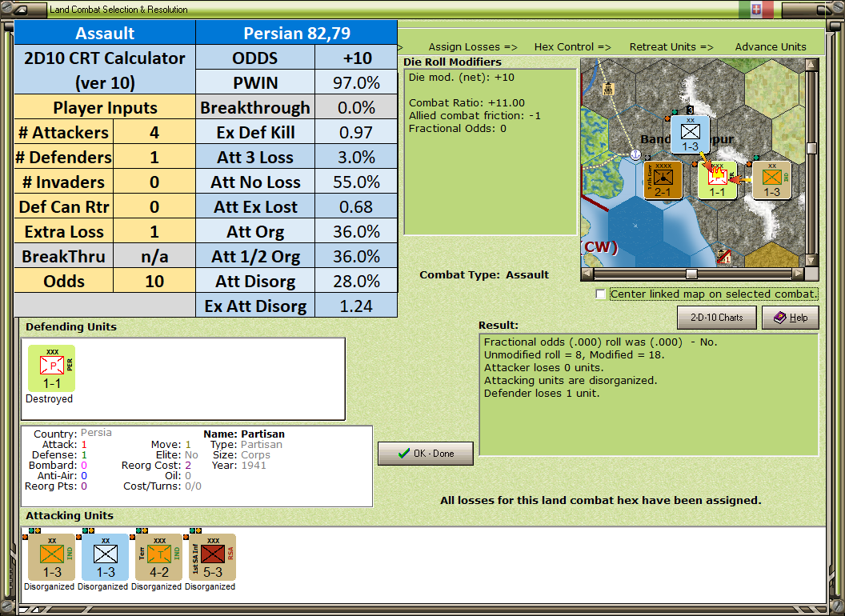Viewport: 845px width, 616px height.
Task: Click the # Defenders value 1
Action: pyautogui.click(x=154, y=157)
